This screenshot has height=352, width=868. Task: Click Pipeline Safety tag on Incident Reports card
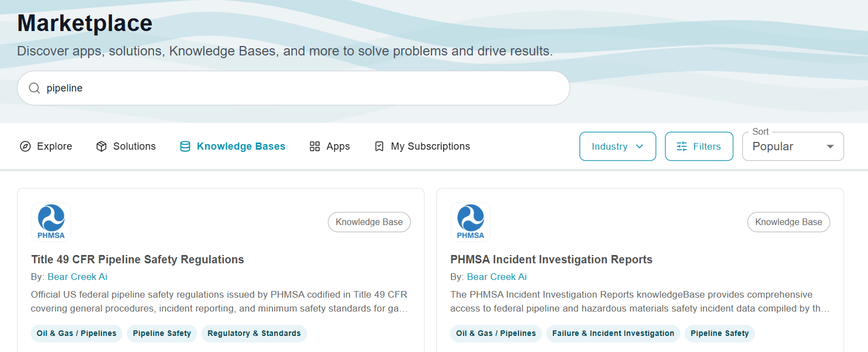[720, 333]
